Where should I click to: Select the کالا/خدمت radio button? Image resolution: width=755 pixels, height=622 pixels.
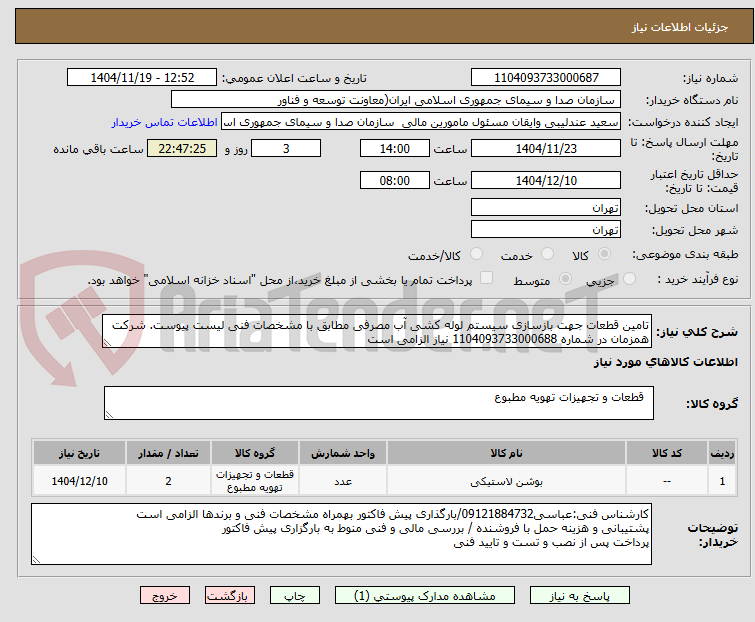476,254
